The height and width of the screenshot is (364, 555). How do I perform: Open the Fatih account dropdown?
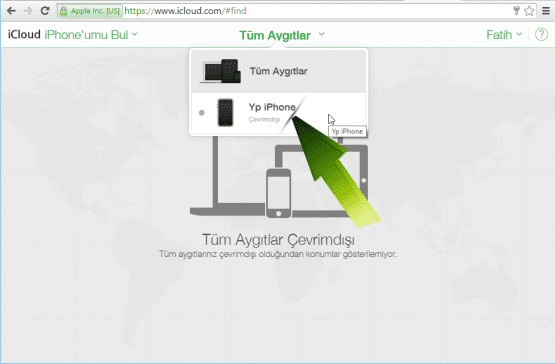(x=504, y=35)
